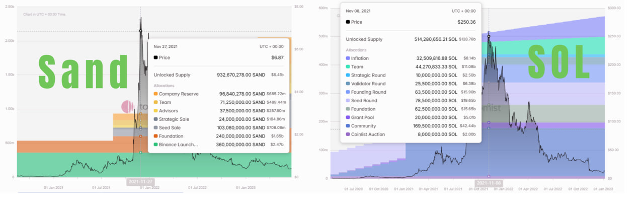Select the Inflation allocation swatch in SOL tooltip

pos(348,58)
